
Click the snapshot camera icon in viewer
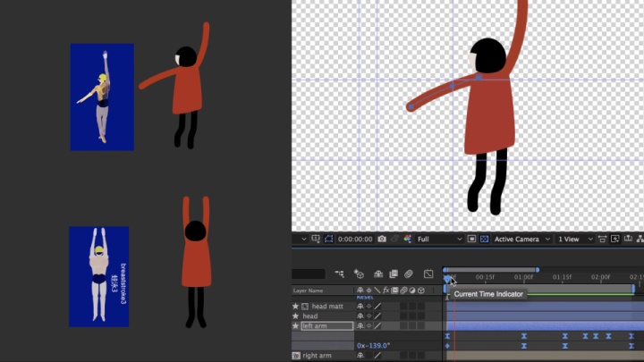click(x=382, y=240)
